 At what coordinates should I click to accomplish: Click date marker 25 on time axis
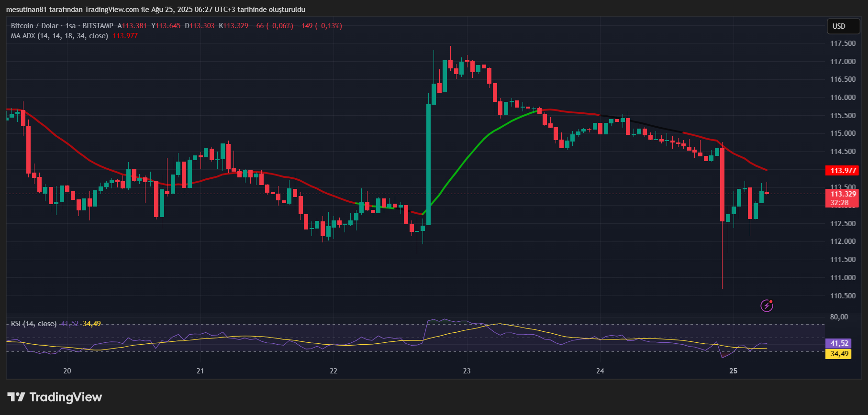pos(733,371)
